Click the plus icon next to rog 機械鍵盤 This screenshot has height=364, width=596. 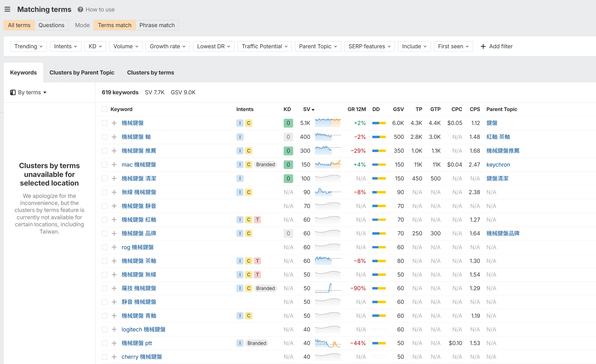click(x=114, y=247)
